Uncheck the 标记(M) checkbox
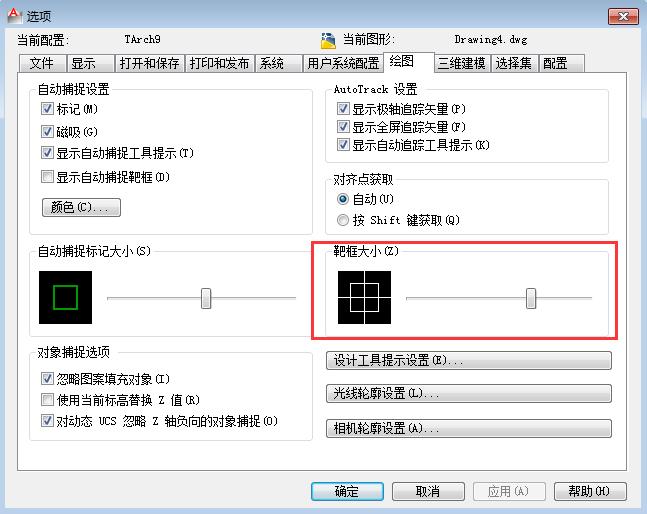This screenshot has width=647, height=514. click(x=47, y=108)
